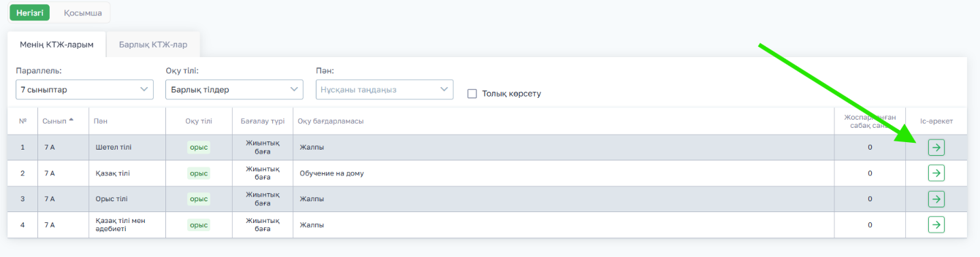The height and width of the screenshot is (257, 980).
Task: Select the Барлық КТЖ-лар tab
Action: (x=153, y=44)
